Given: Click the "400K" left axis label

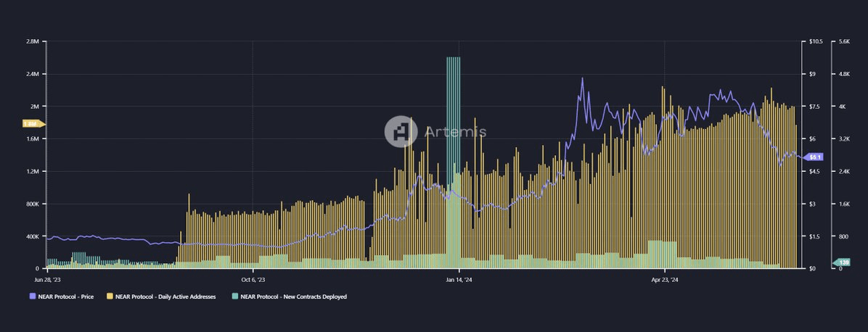Looking at the screenshot, I should click(x=31, y=236).
